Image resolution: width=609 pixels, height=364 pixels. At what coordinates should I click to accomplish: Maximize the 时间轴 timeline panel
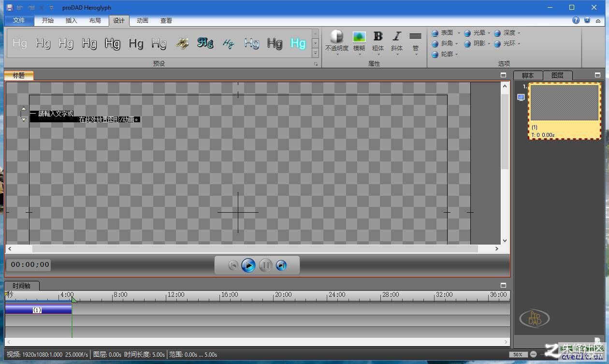click(x=503, y=285)
